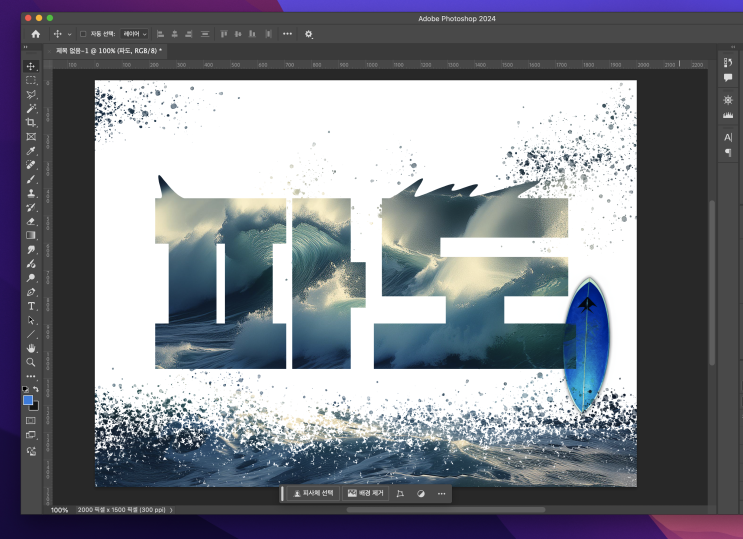Click the foreground blue color swatch
This screenshot has height=539, width=743.
[27, 400]
